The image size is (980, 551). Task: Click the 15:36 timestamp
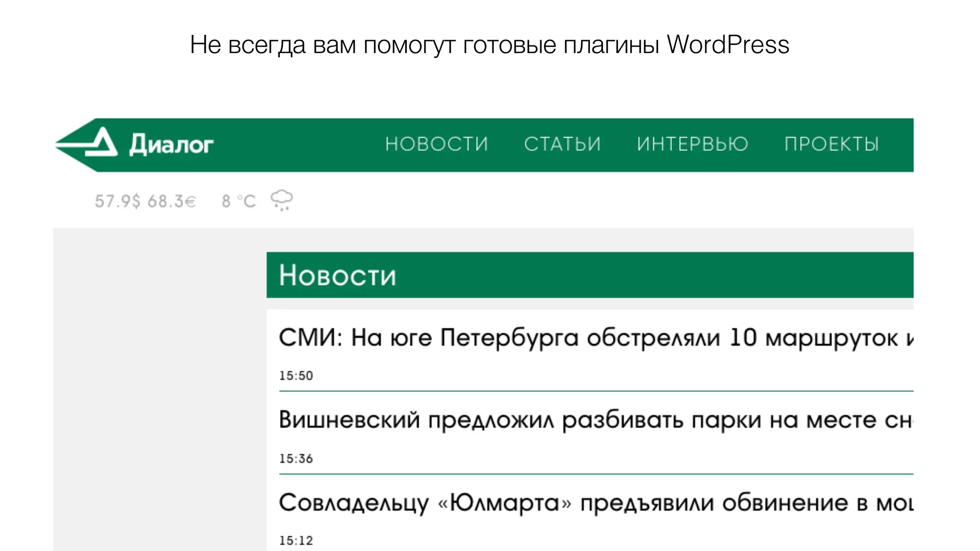click(x=296, y=459)
